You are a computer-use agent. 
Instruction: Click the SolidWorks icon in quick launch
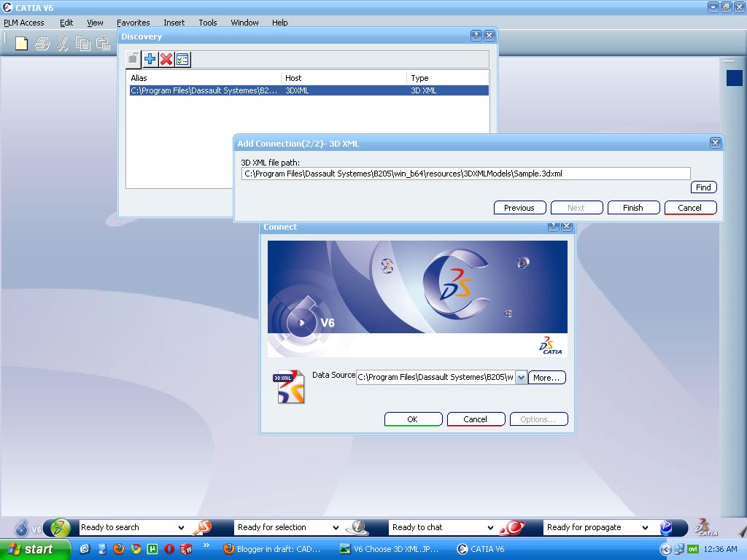(x=186, y=549)
